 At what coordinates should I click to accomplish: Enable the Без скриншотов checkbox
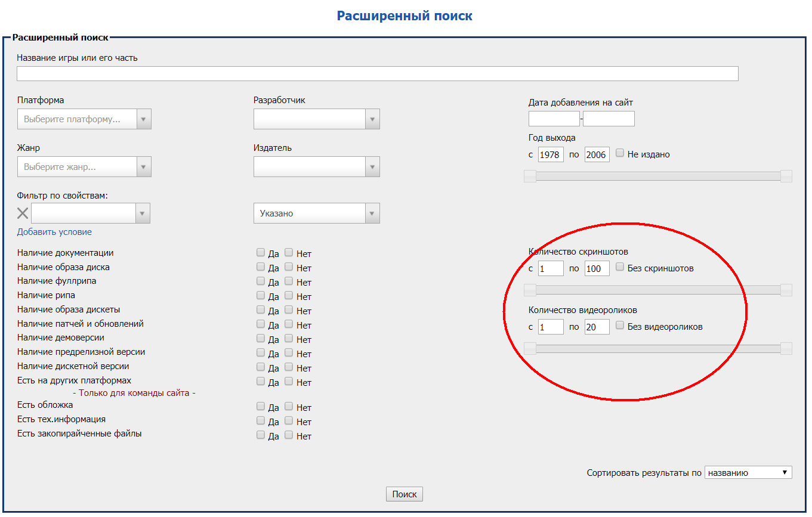click(620, 267)
